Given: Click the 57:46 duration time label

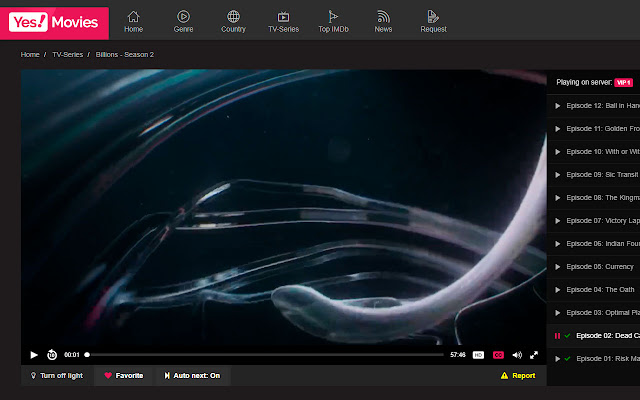Looking at the screenshot, I should (458, 355).
